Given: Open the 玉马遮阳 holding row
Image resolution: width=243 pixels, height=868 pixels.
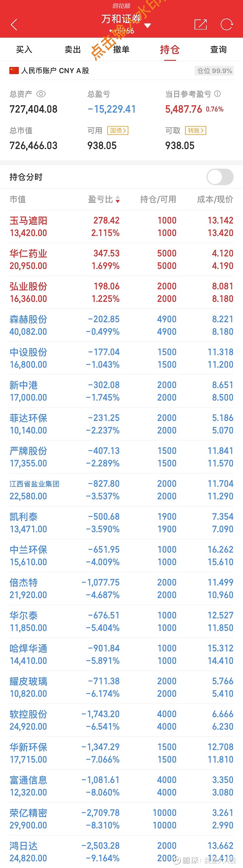Looking at the screenshot, I should click(121, 227).
